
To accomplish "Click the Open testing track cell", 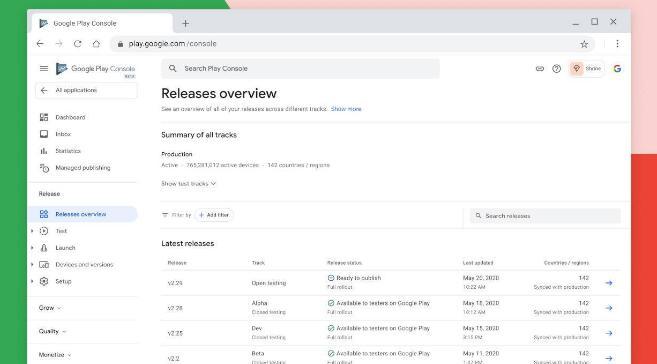I will click(269, 283).
